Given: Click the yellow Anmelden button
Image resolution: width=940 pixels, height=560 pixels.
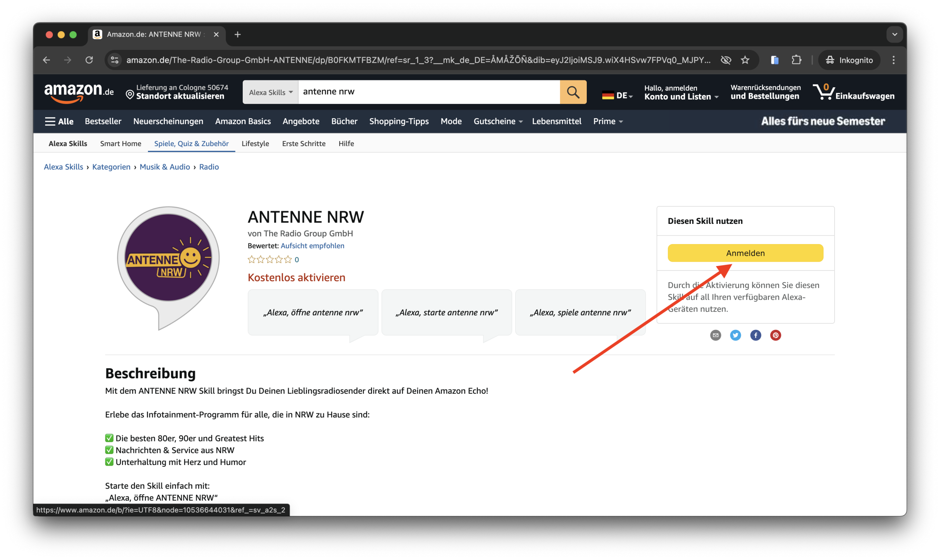Looking at the screenshot, I should (x=745, y=253).
